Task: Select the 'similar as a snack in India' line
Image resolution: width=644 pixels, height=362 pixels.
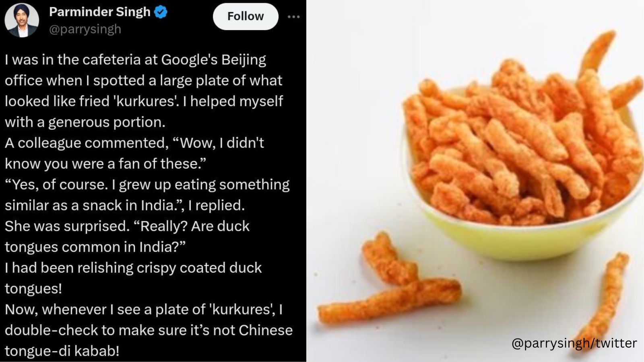Action: (x=125, y=206)
